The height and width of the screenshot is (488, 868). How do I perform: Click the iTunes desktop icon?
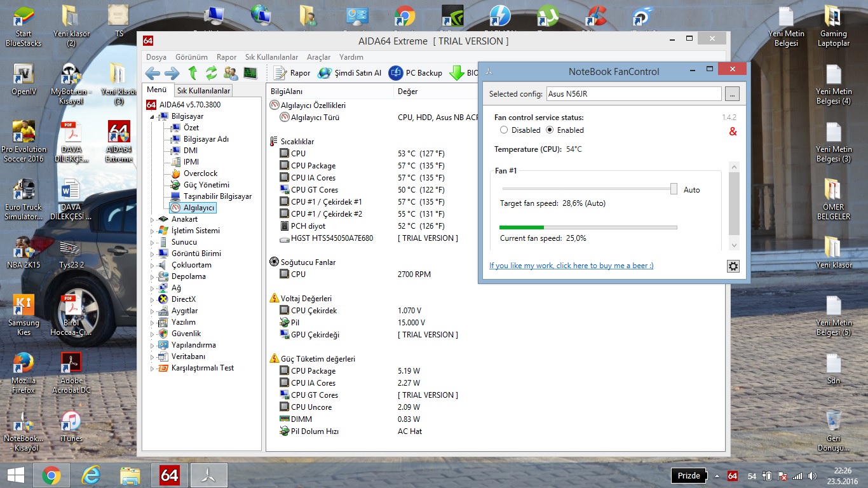71,426
